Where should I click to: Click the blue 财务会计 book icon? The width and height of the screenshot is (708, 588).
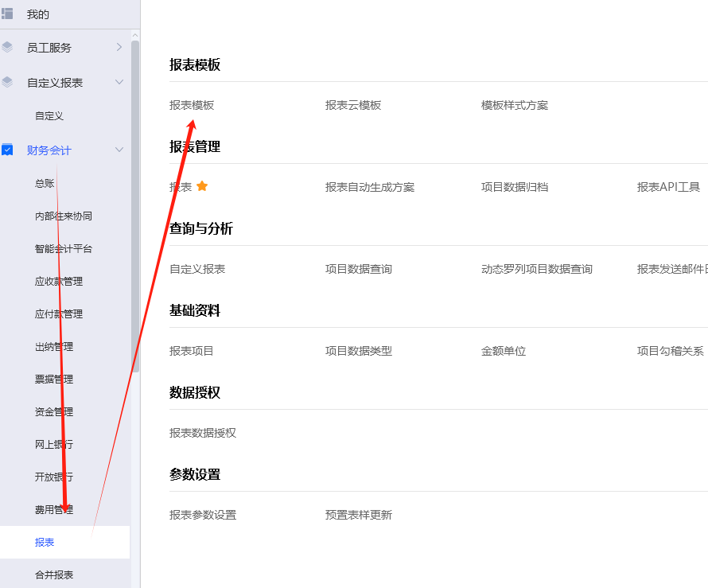click(x=8, y=150)
